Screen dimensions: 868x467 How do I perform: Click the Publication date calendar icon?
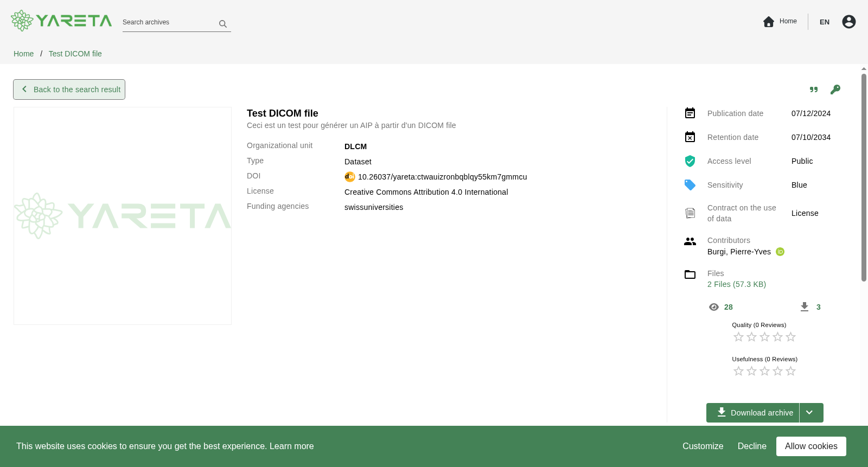[690, 113]
